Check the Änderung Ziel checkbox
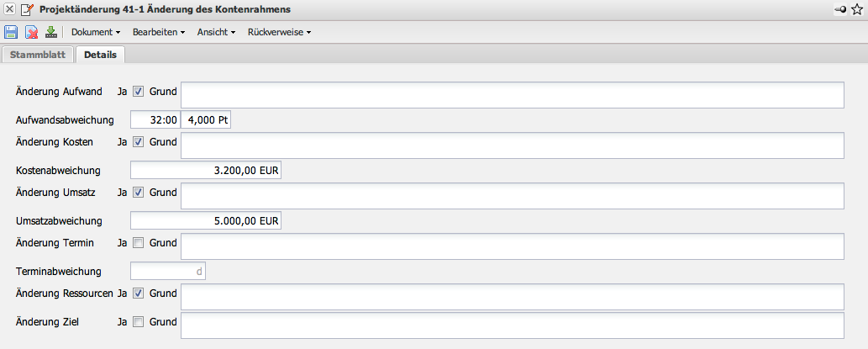This screenshot has height=349, width=868. [x=139, y=321]
